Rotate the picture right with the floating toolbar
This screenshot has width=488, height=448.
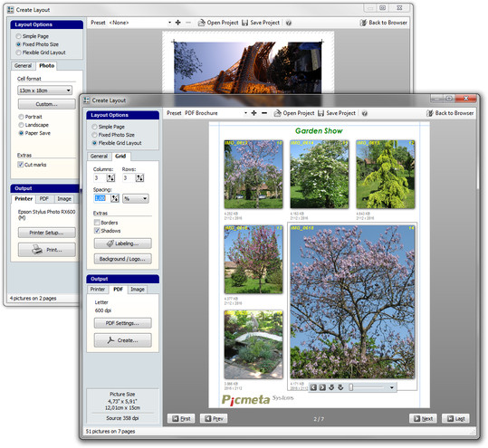340,387
